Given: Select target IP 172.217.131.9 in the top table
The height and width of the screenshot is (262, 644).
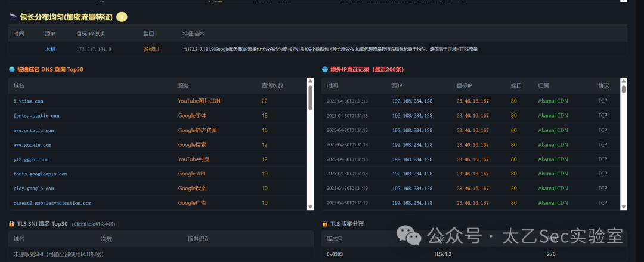Looking at the screenshot, I should pyautogui.click(x=94, y=49).
